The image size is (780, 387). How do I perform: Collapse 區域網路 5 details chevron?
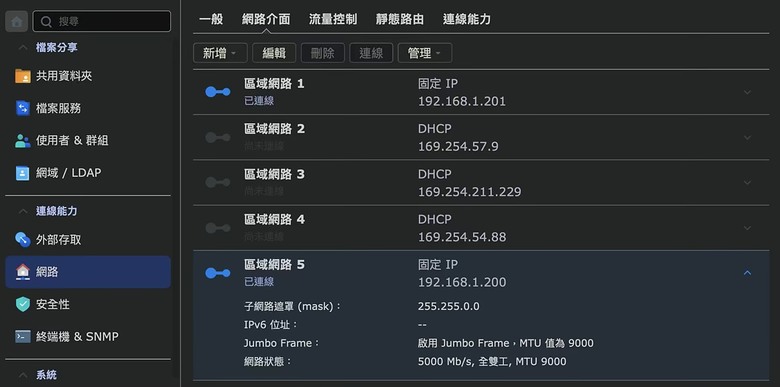[x=747, y=273]
